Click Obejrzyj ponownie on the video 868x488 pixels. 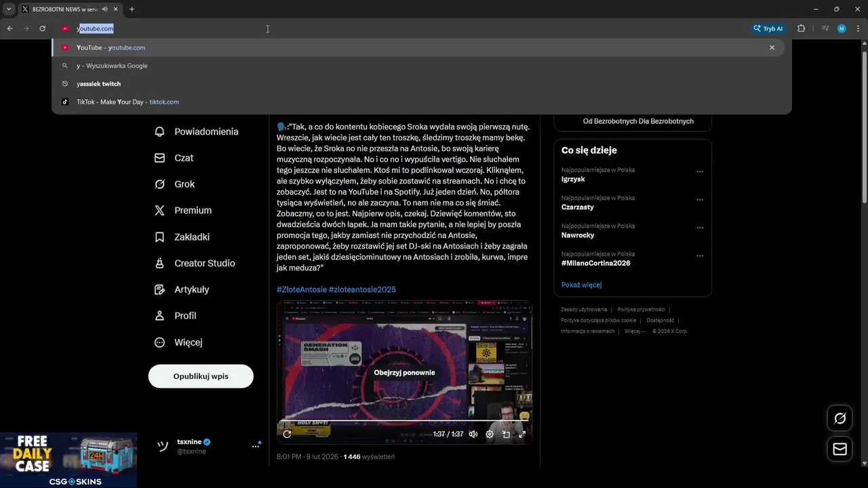pos(404,372)
